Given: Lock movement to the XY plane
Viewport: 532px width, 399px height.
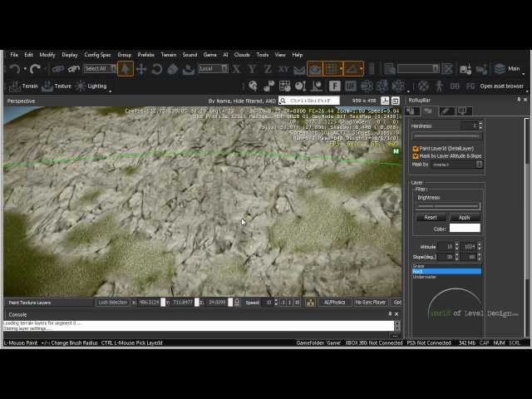Looking at the screenshot, I should click(283, 69).
